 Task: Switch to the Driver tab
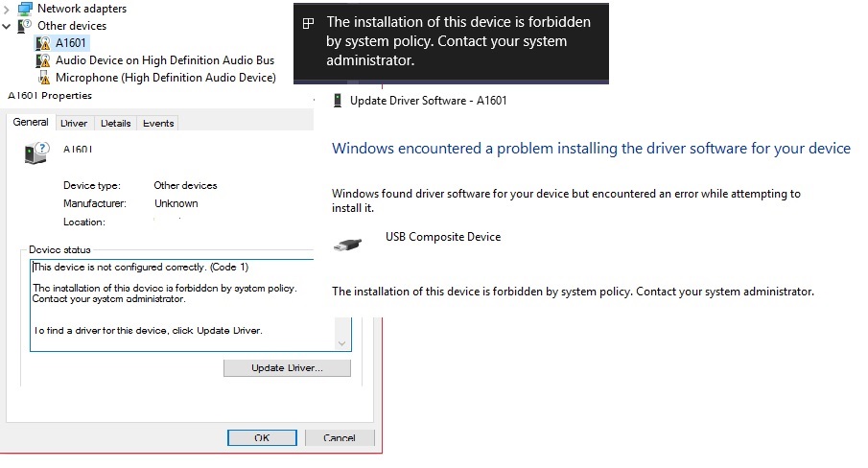[73, 123]
